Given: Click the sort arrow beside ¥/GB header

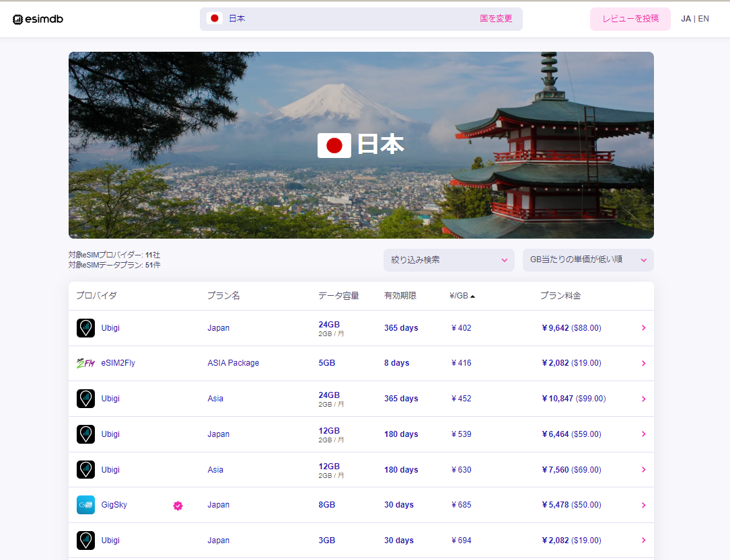Looking at the screenshot, I should coord(472,296).
